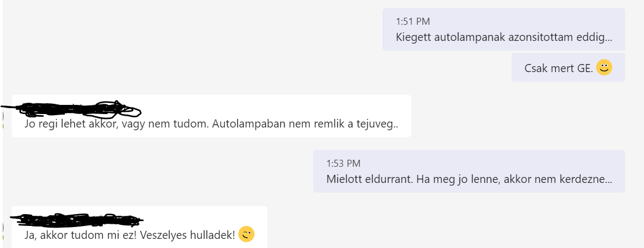Screen dimensions: 644x248
Task: Click the 1:51 PM timestamp
Action: coord(413,22)
